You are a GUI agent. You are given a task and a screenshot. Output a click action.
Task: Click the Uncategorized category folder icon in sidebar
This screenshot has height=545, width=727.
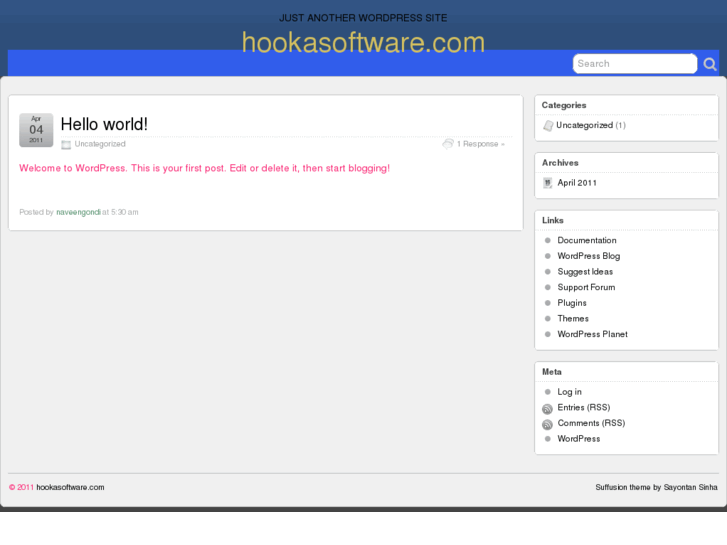click(x=548, y=126)
